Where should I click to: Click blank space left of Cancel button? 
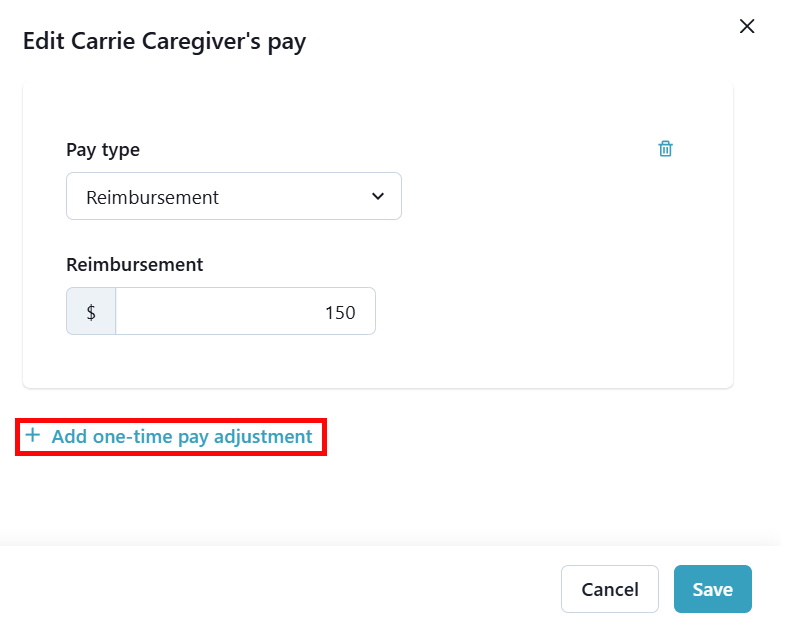click(x=300, y=589)
